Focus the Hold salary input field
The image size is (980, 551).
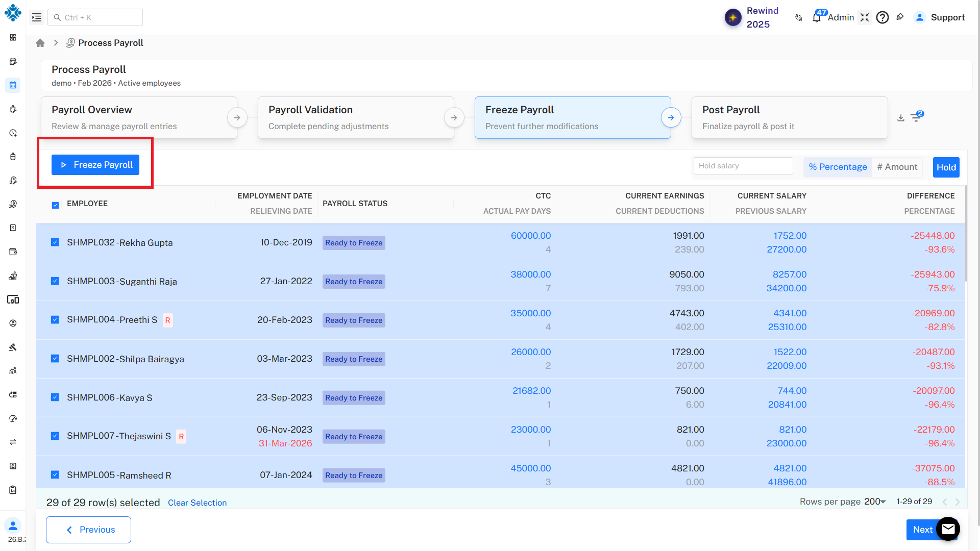[743, 166]
